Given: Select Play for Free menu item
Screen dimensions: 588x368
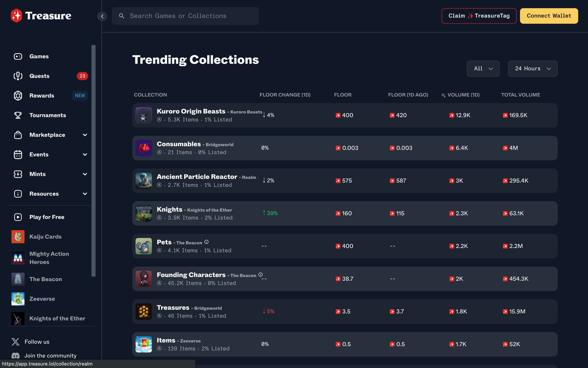Looking at the screenshot, I should (x=47, y=217).
